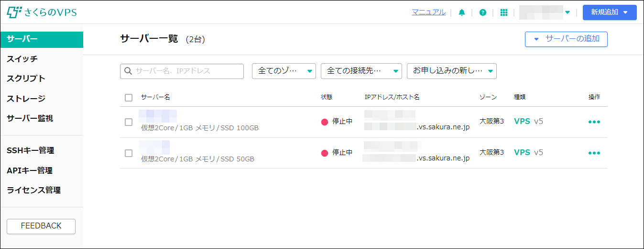This screenshot has width=644, height=249.
Task: Click the Sakura VPS logo
Action: tap(42, 12)
